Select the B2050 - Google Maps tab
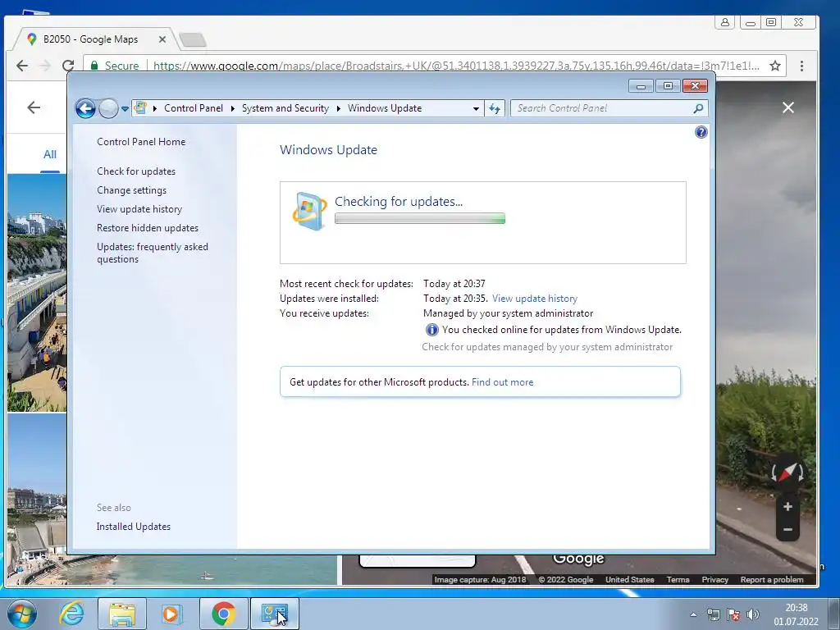840x630 pixels. coord(90,39)
